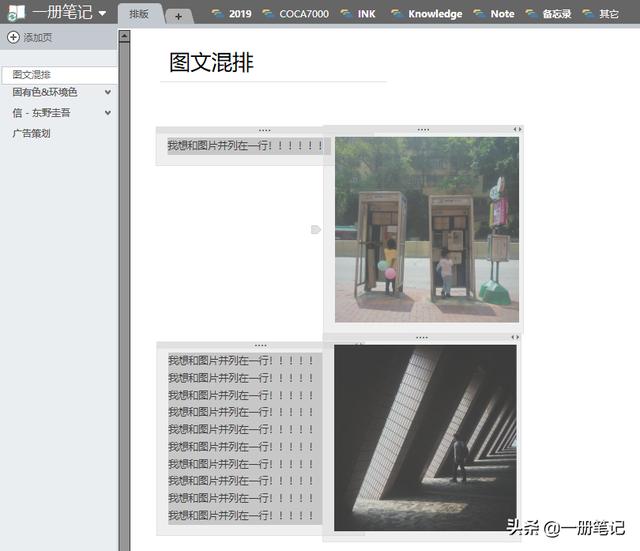Click the section group icon before 备忘录

click(531, 14)
